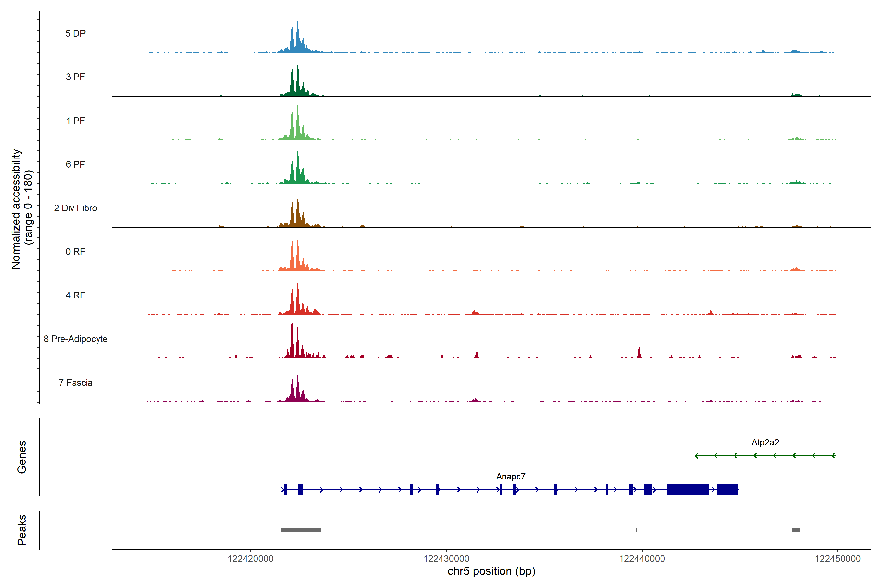The image size is (882, 588).
Task: Click the 122420000 axis tick label
Action: pos(250,559)
